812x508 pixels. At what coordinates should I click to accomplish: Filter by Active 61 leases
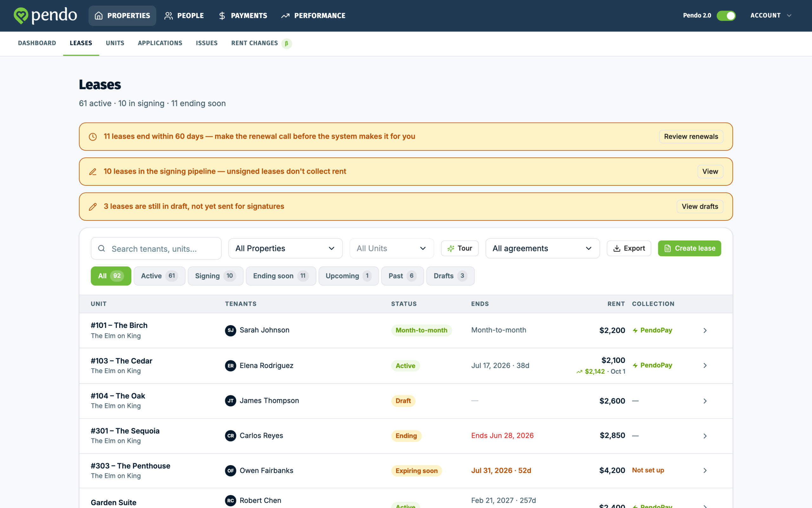point(159,276)
